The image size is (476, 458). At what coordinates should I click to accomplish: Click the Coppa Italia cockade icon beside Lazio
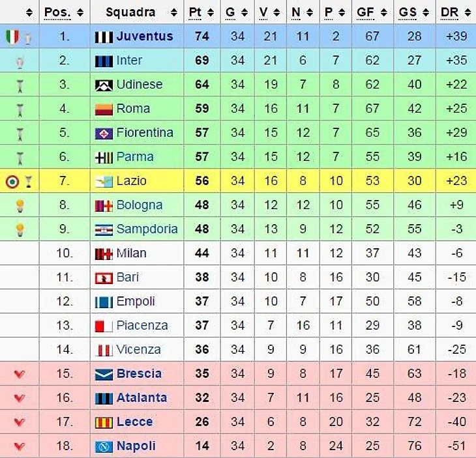pos(12,181)
